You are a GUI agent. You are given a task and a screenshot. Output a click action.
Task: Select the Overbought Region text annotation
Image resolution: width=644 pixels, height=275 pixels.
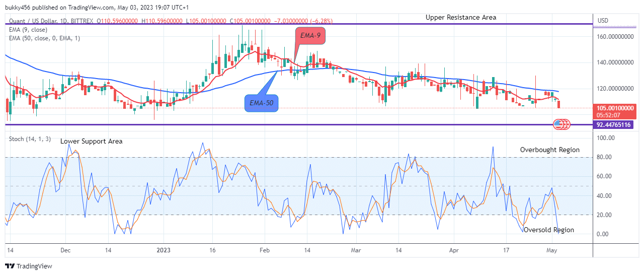pos(550,150)
